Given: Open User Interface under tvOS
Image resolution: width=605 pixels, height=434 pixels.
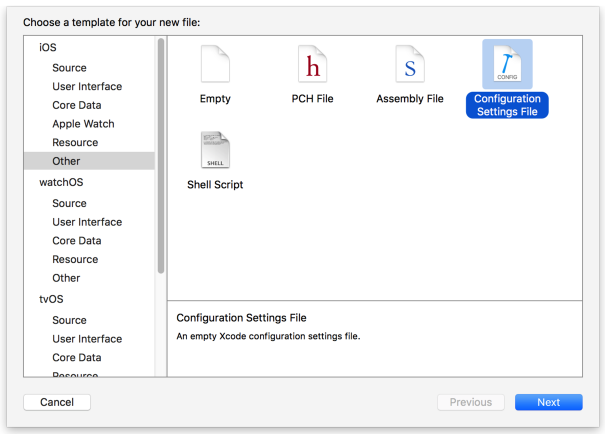Looking at the screenshot, I should click(x=87, y=339).
